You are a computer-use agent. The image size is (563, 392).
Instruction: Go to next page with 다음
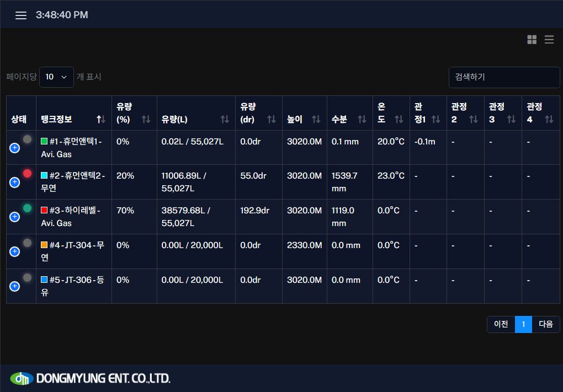546,325
